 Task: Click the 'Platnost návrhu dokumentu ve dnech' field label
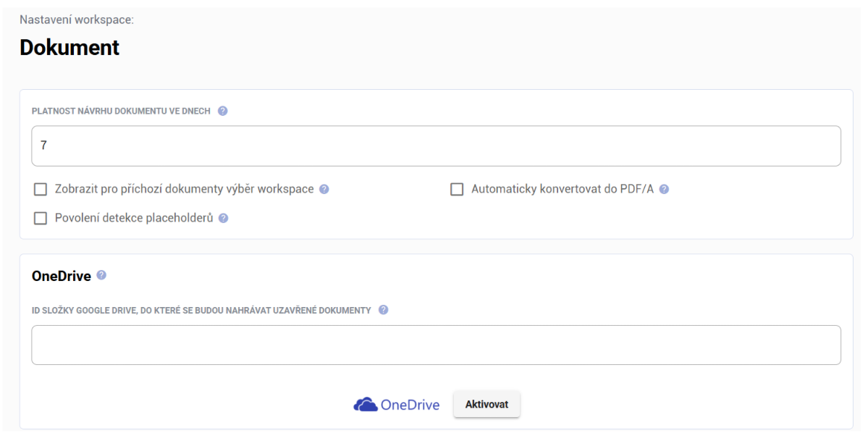[x=121, y=112]
